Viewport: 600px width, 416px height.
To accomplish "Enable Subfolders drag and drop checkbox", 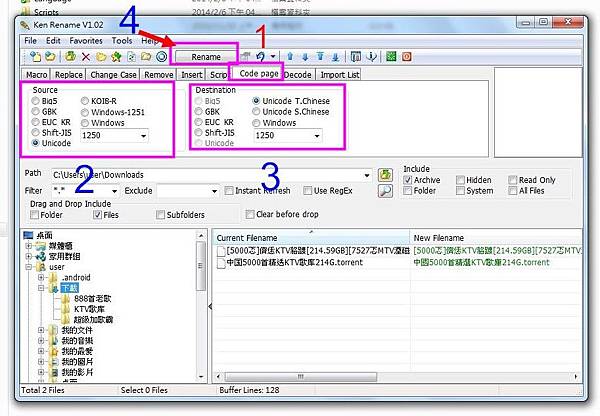I will pos(160,215).
